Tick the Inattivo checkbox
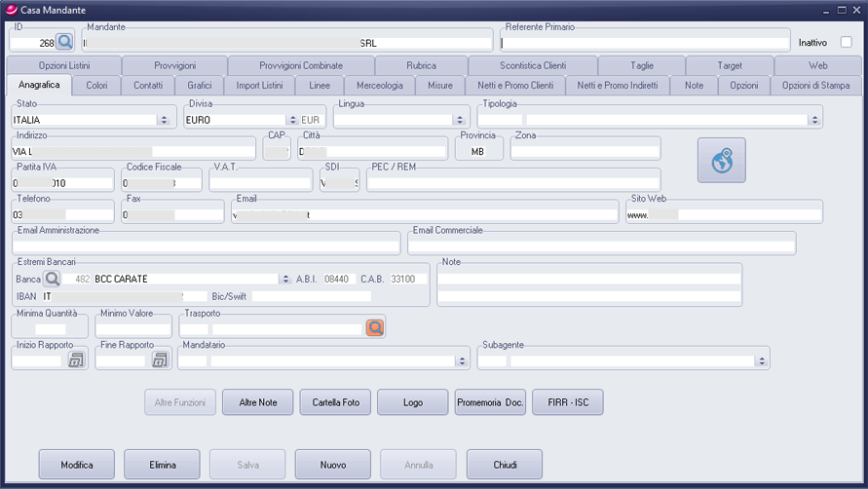Image resolution: width=868 pixels, height=490 pixels. (x=846, y=42)
